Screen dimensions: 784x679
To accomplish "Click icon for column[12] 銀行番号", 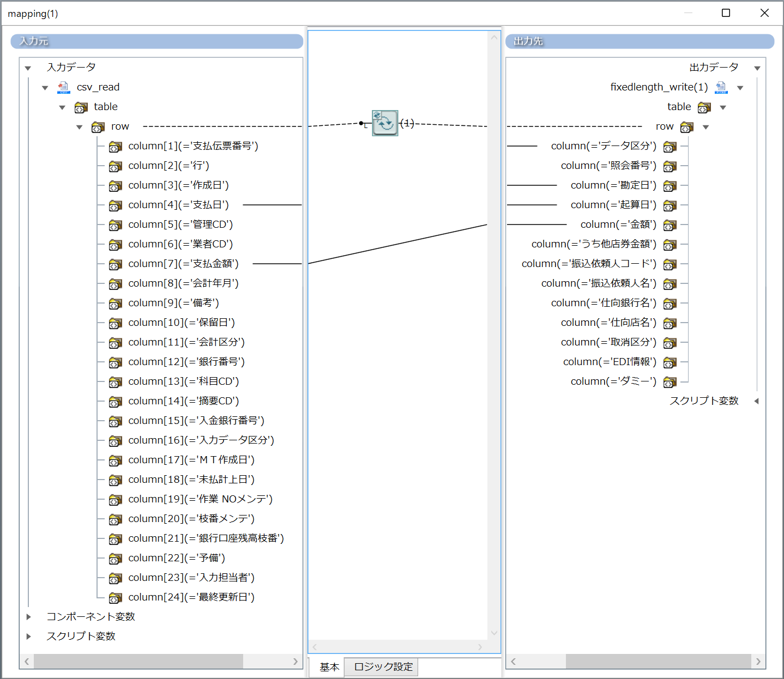I will [x=115, y=362].
